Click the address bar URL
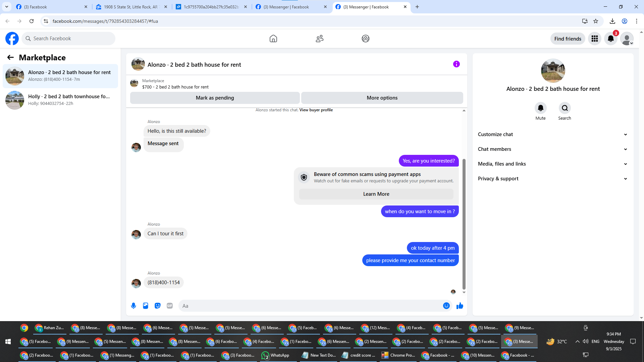The image size is (644, 362). pos(105,21)
